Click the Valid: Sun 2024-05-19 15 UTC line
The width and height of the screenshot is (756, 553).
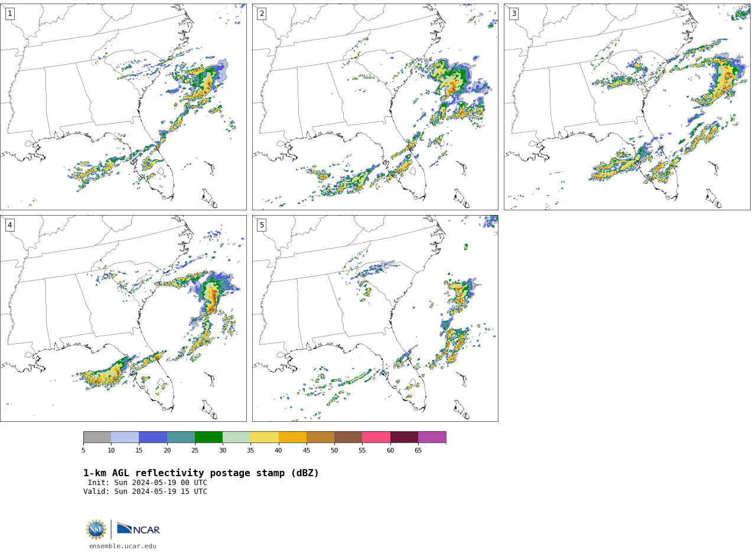click(145, 492)
